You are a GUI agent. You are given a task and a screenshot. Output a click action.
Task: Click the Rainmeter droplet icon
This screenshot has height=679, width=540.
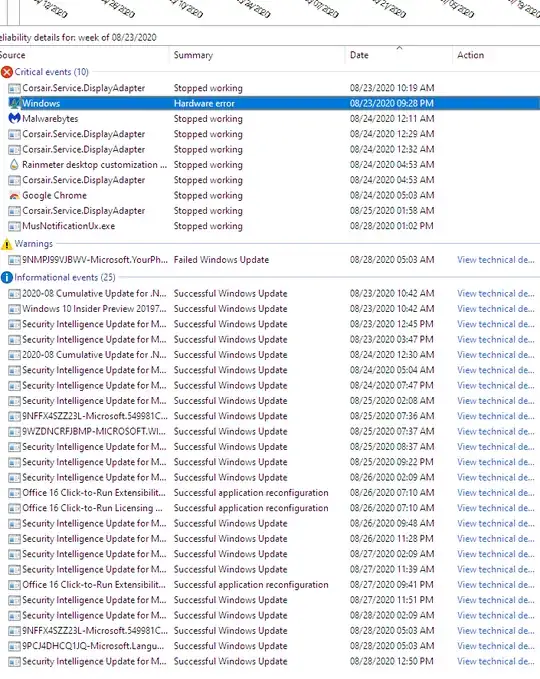[14, 165]
